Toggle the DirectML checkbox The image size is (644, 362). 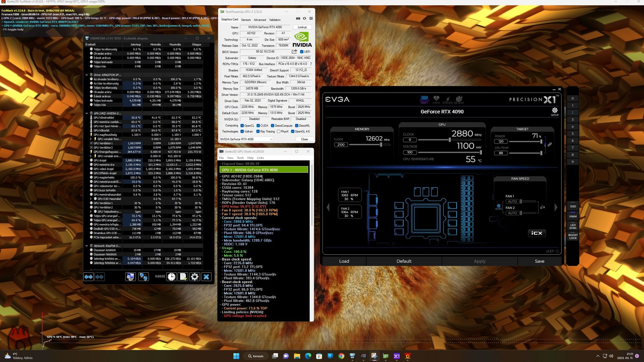click(297, 126)
